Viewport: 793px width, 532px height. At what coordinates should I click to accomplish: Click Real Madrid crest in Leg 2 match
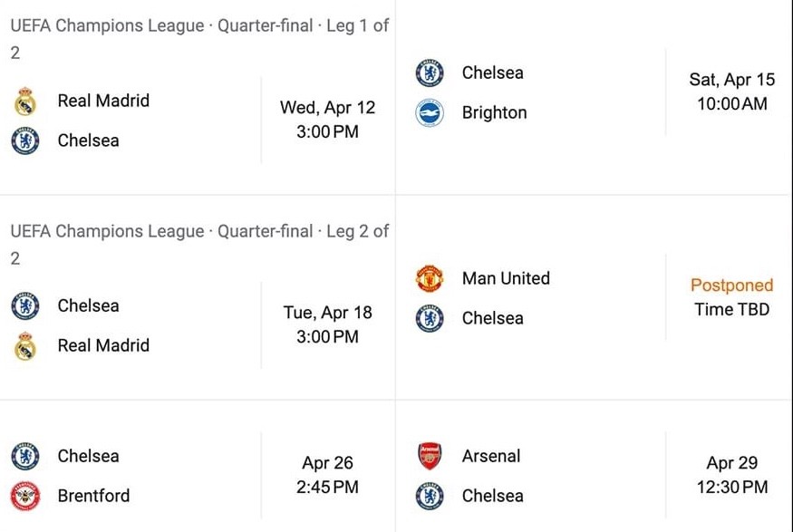coord(25,345)
